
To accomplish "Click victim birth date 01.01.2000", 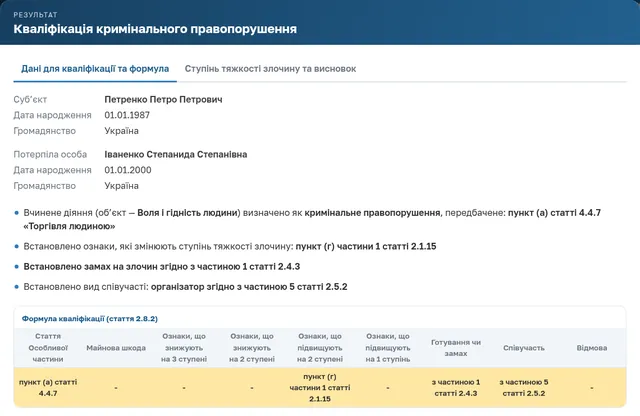I will [128, 170].
